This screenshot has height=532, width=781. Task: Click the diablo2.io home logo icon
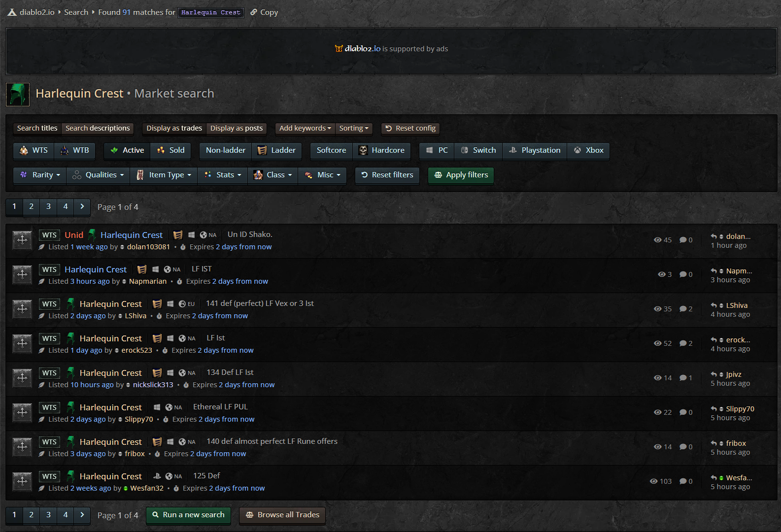pyautogui.click(x=12, y=12)
